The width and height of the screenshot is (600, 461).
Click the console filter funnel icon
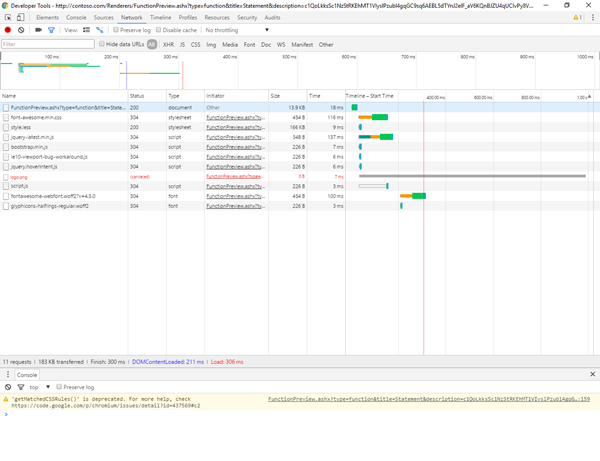(21, 387)
